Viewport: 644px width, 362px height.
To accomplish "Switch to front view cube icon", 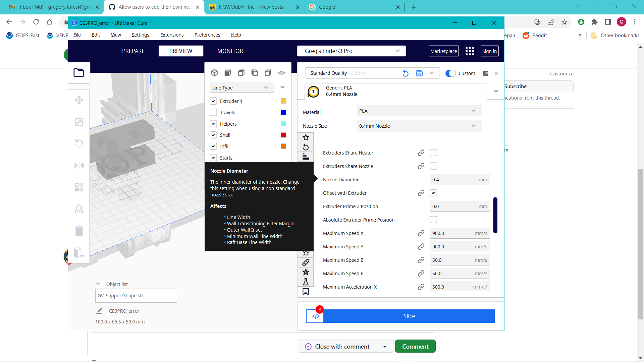I will (228, 73).
